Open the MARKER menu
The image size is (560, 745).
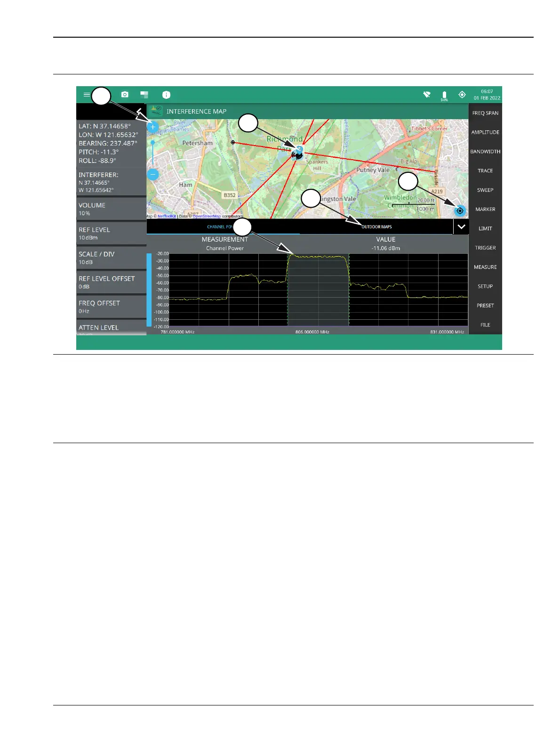pos(485,210)
